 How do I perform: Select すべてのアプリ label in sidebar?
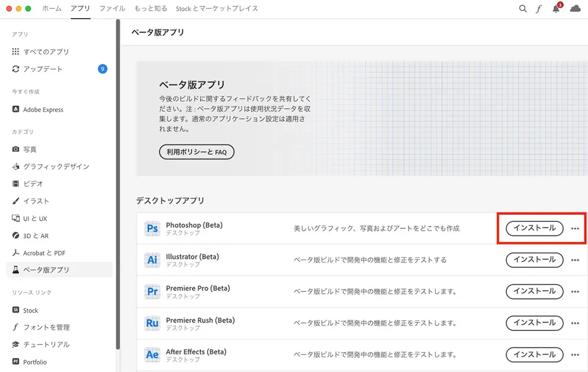[x=46, y=51]
